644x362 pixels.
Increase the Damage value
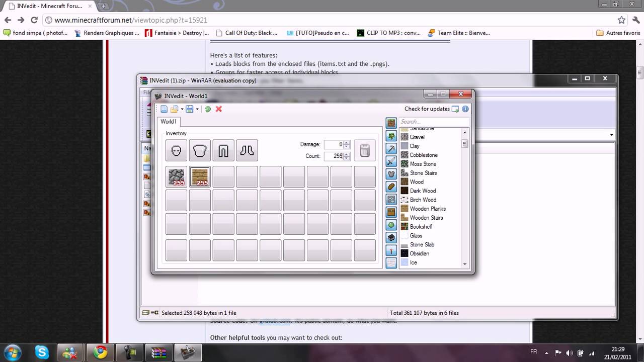(346, 142)
